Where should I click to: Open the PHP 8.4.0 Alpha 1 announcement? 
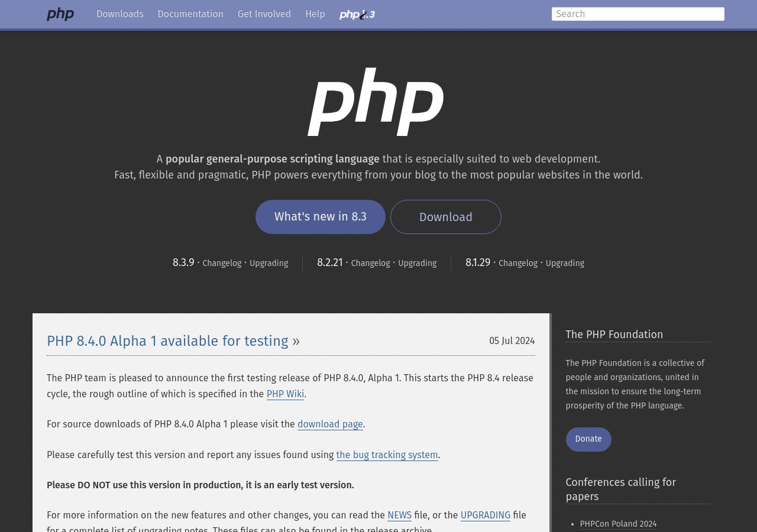tap(167, 341)
